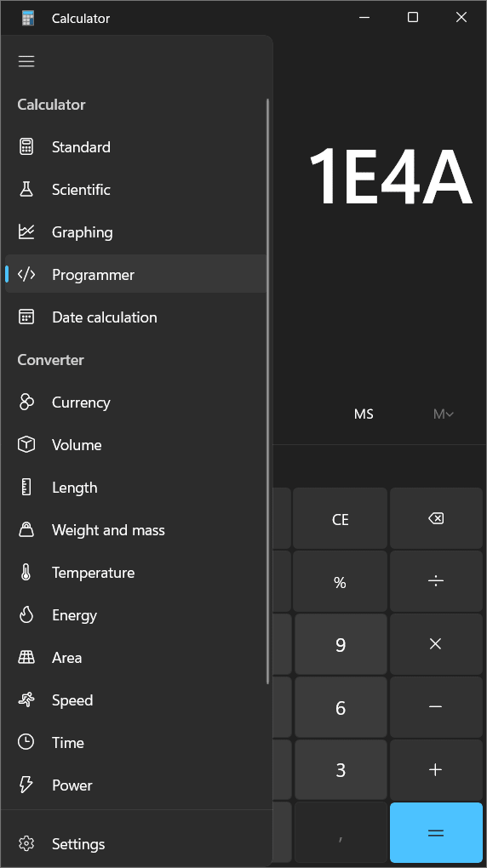Screen dimensions: 487x868
Task: Switch to Scientific calculator mode
Action: (x=135, y=189)
